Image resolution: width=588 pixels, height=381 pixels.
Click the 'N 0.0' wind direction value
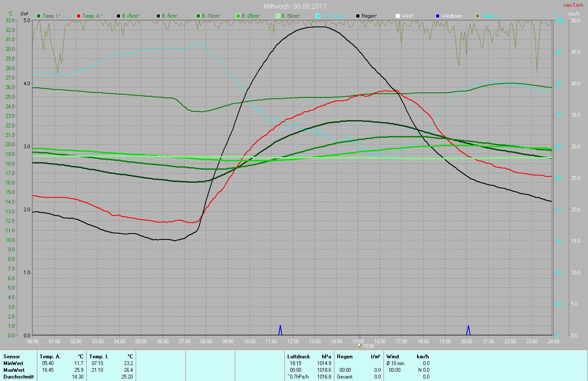click(x=424, y=370)
